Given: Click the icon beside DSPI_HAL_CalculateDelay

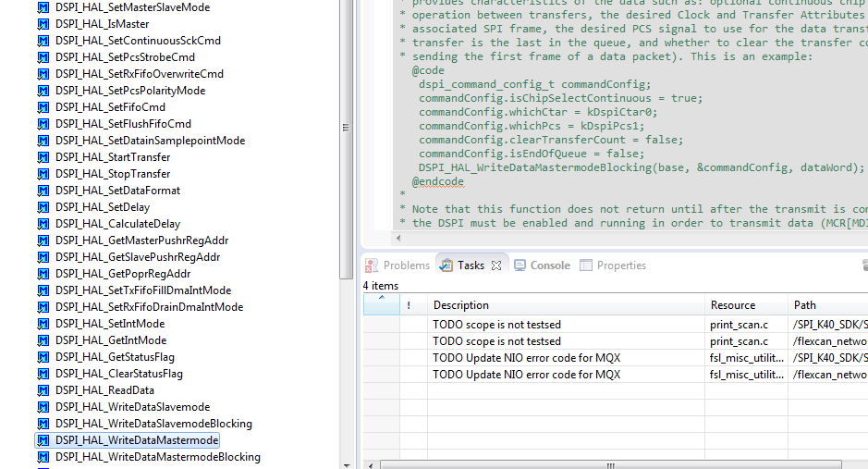Looking at the screenshot, I should 43,224.
